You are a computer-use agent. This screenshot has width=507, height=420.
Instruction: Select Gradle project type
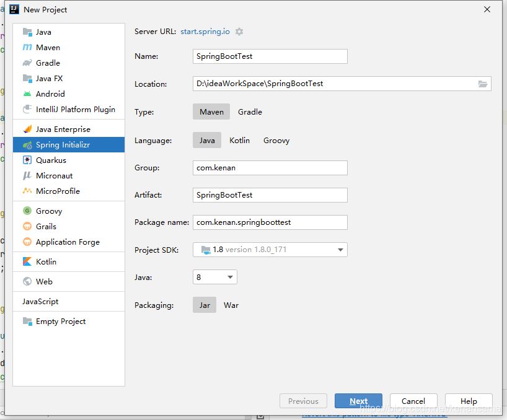pos(250,112)
